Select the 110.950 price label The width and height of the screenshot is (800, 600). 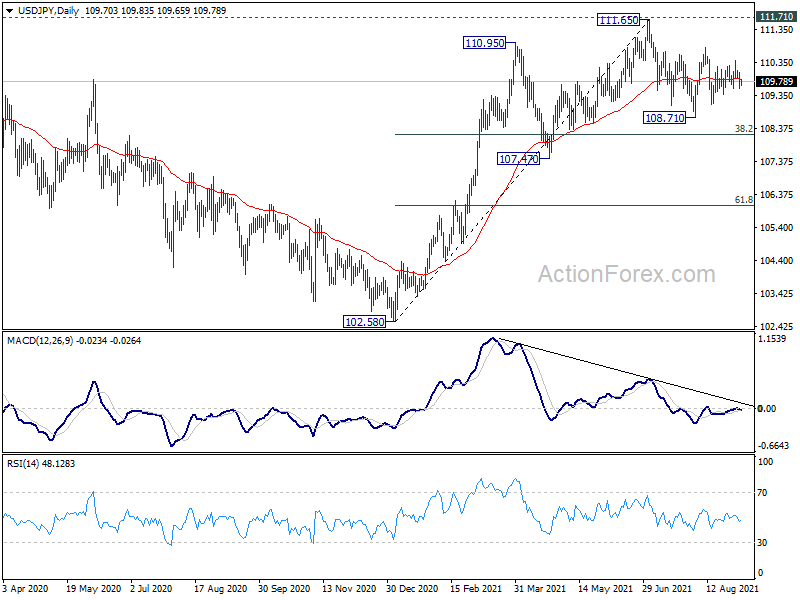click(484, 43)
